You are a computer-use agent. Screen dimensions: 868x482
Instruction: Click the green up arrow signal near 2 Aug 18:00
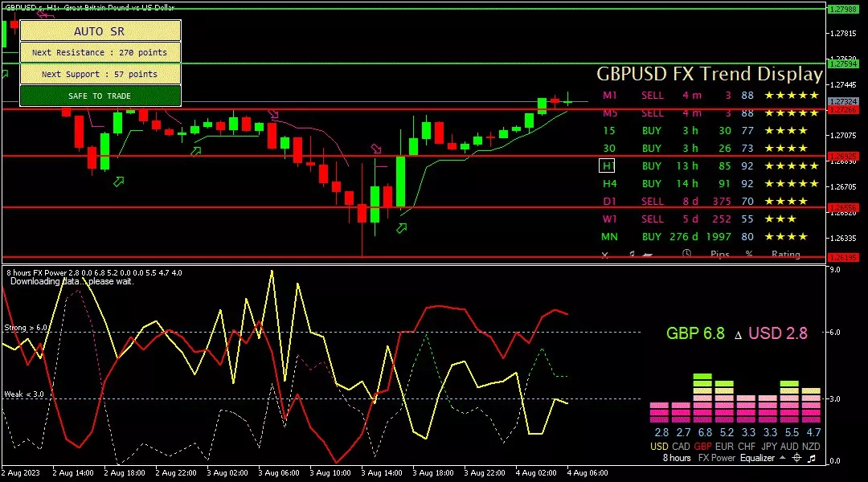click(x=118, y=182)
